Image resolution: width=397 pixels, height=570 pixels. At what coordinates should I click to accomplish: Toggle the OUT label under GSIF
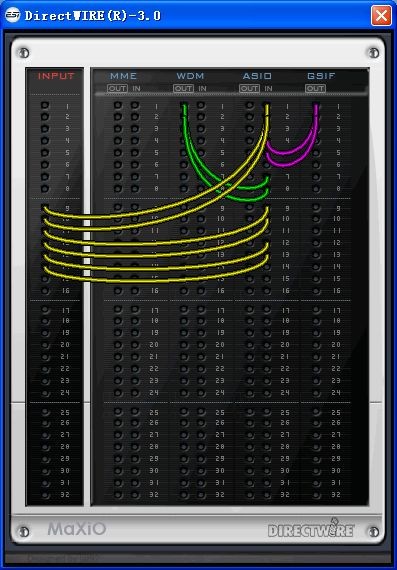[316, 88]
